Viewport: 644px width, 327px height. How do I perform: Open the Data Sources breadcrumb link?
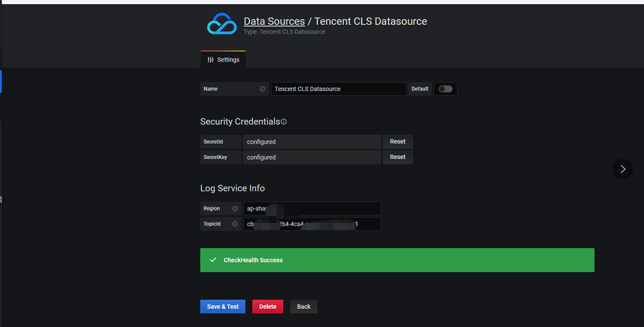tap(274, 21)
